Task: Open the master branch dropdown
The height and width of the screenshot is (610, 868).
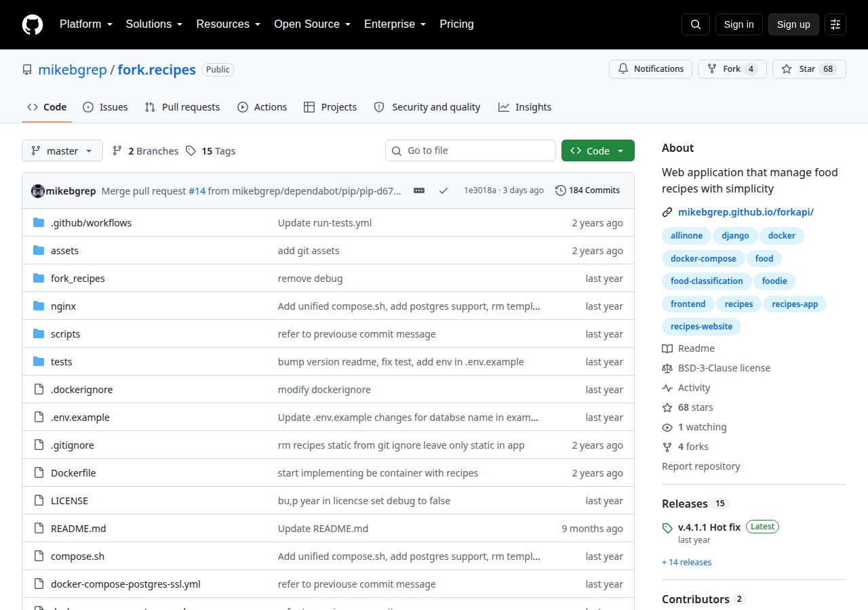Action: pyautogui.click(x=62, y=150)
